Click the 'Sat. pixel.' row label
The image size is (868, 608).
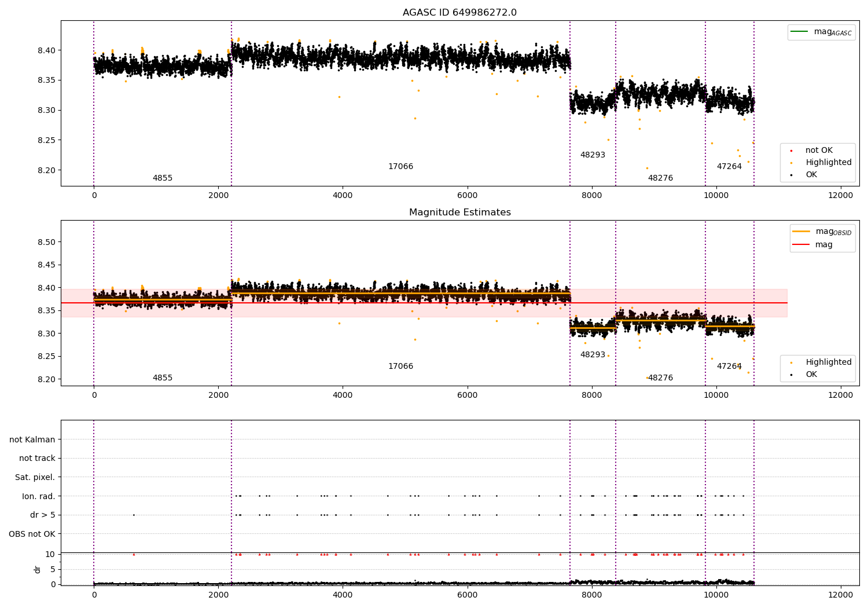[x=35, y=478]
